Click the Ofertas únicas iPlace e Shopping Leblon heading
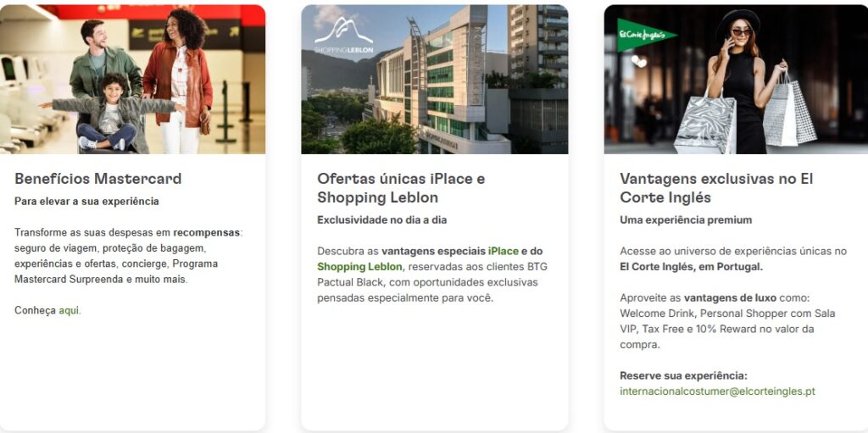The image size is (868, 433). [401, 188]
